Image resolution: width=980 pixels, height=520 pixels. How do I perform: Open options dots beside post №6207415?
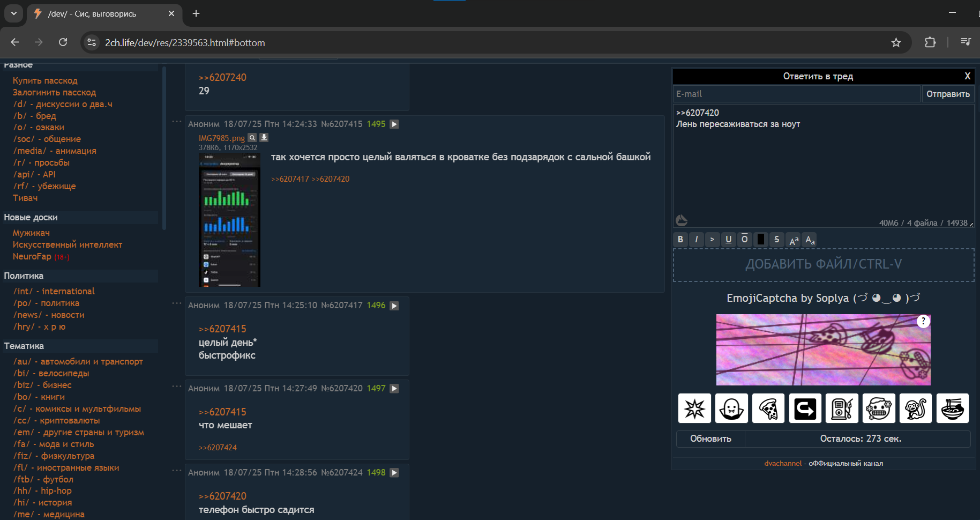(176, 122)
